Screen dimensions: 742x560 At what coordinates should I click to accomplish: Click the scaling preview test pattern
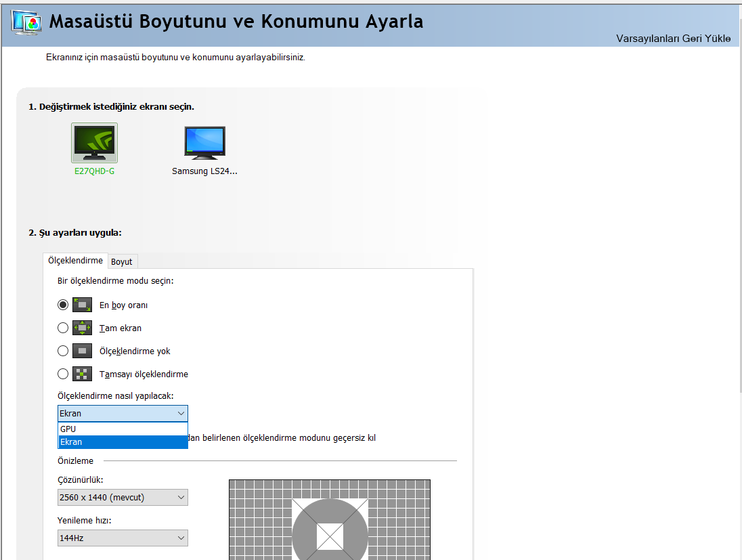point(329,520)
